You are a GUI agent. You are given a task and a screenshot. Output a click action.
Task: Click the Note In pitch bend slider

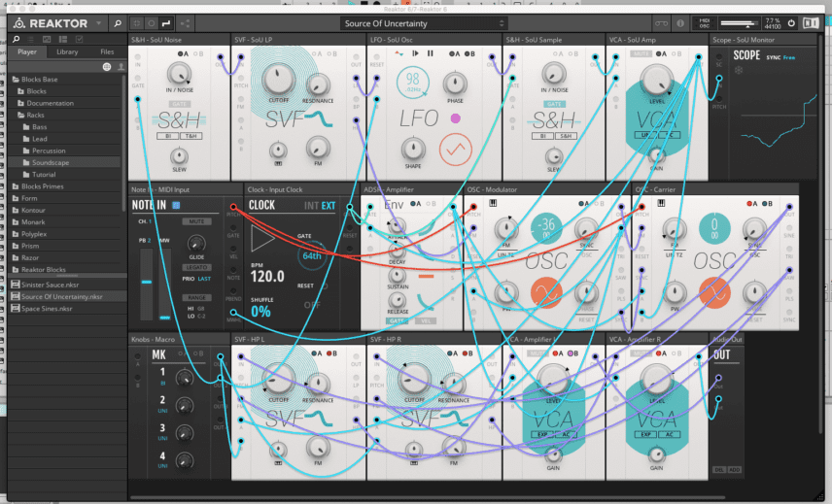[147, 283]
